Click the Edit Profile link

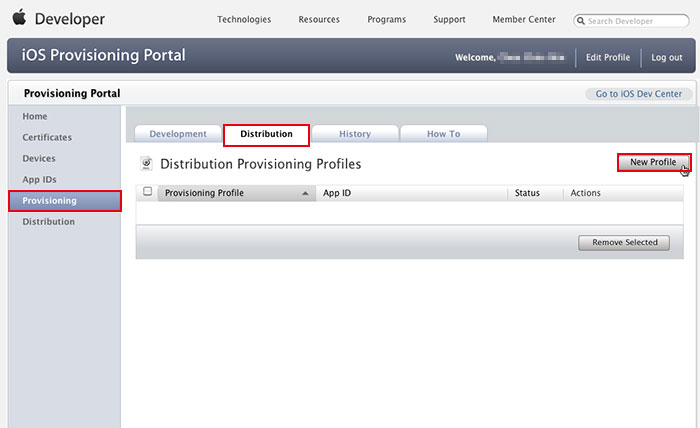608,58
